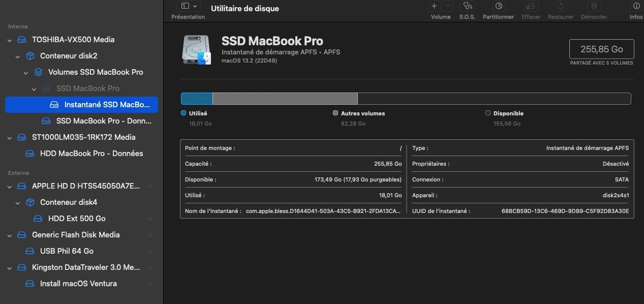The width and height of the screenshot is (644, 304).
Task: Click 173,49 Go (17,93 Go purgeables) value
Action: click(x=358, y=179)
